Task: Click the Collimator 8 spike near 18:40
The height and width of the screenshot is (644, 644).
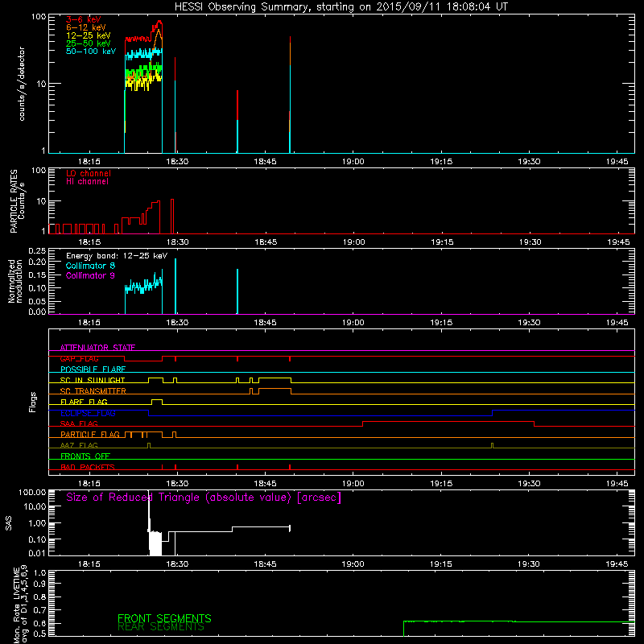Action: [x=237, y=291]
